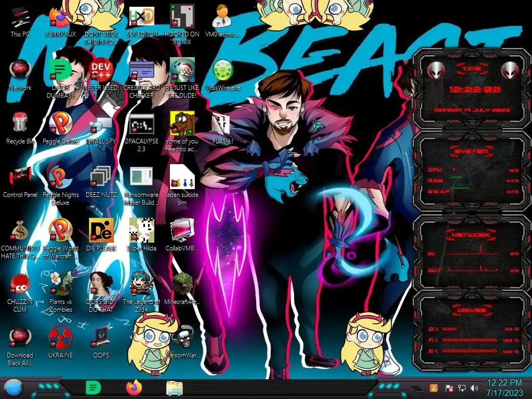Click the volume speaker tray icon
This screenshot has height=399, width=532.
coord(474,388)
